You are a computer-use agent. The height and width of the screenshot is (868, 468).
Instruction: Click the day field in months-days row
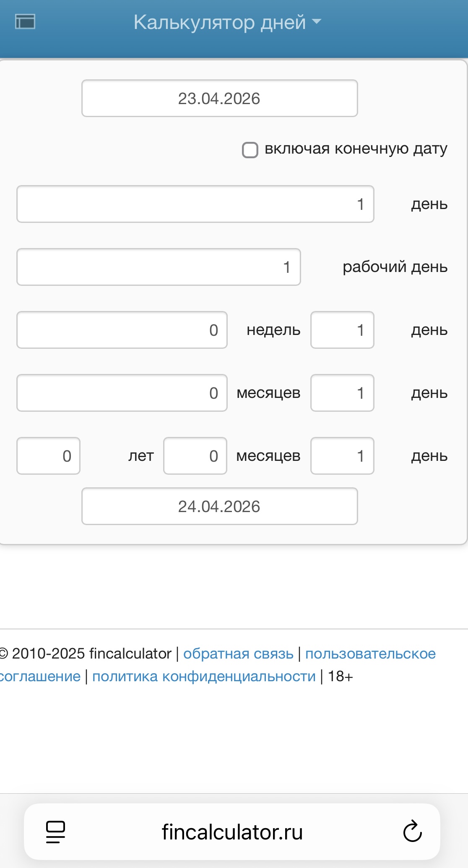coord(342,393)
